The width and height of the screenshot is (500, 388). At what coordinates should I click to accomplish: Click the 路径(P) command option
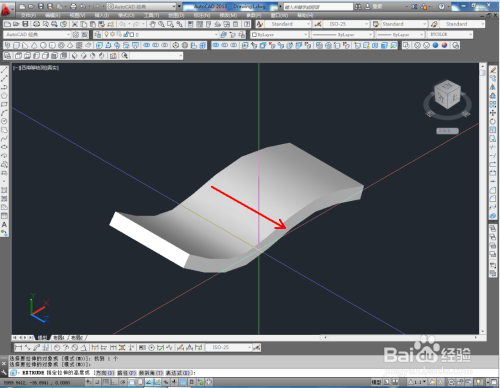(126, 373)
